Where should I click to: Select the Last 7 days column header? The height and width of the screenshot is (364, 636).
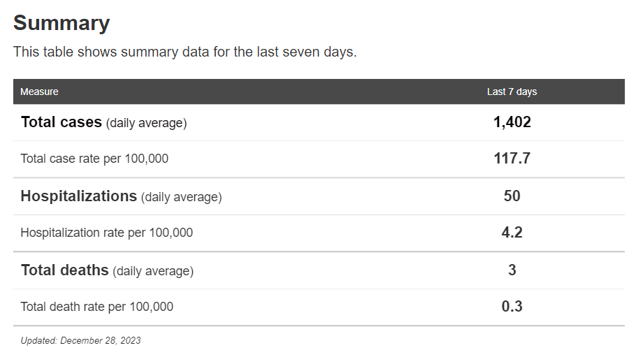512,92
